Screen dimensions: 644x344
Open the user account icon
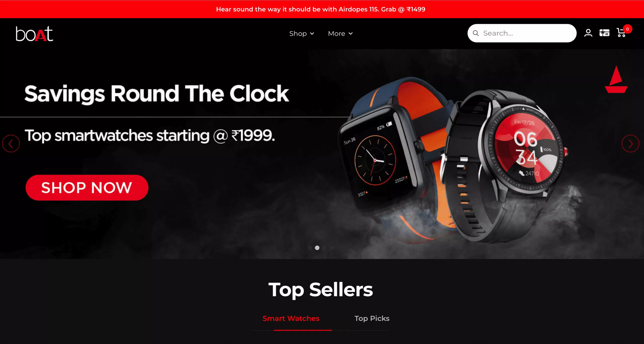tap(588, 33)
